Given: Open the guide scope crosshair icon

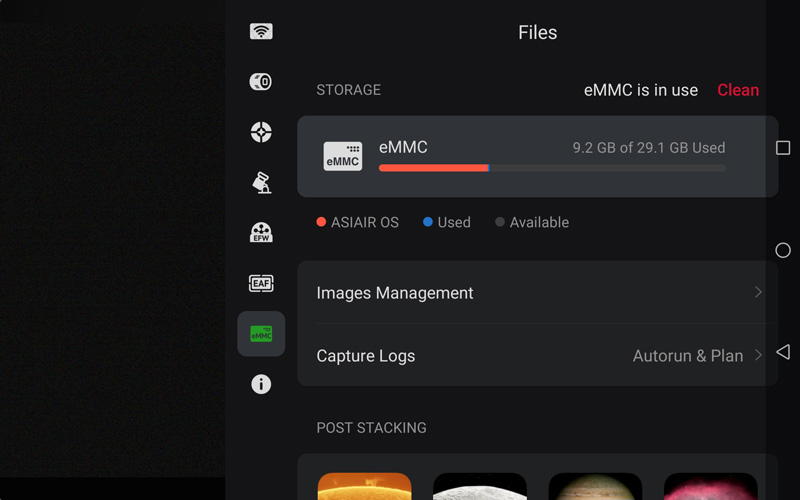Looking at the screenshot, I should (x=261, y=132).
